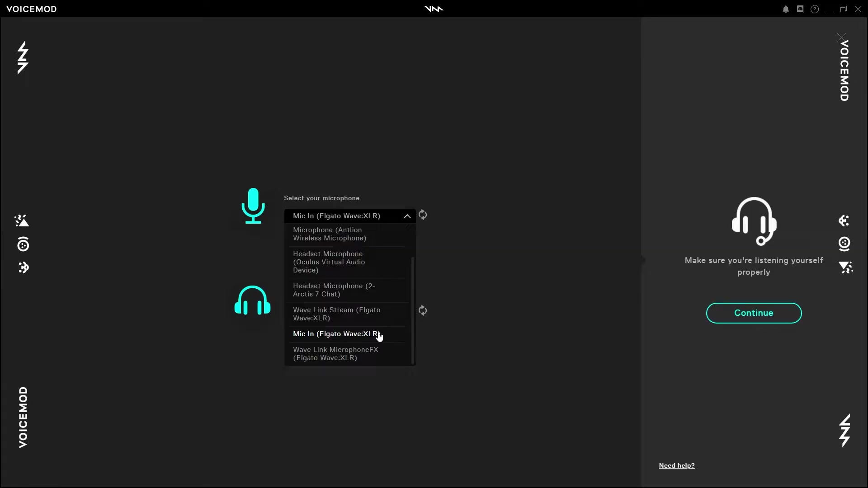
Task: Refresh the headphones device list
Action: click(x=423, y=310)
